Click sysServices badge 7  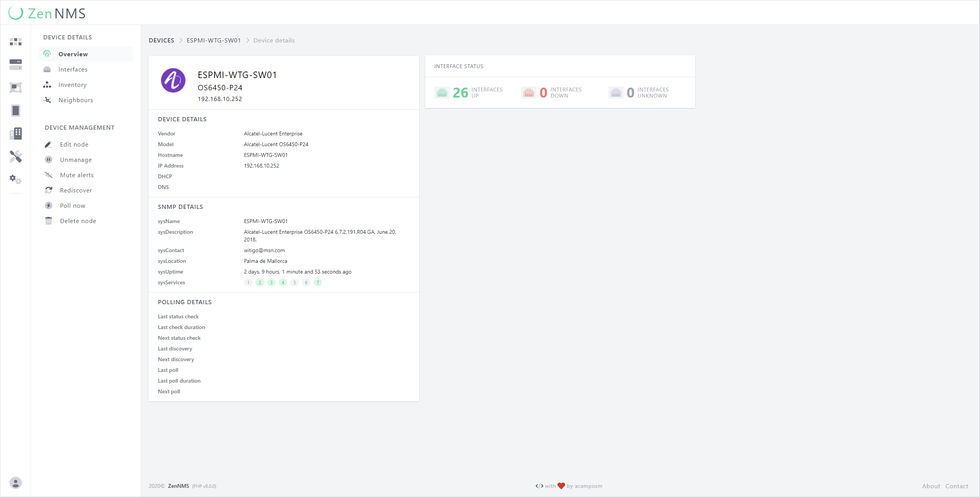(318, 282)
